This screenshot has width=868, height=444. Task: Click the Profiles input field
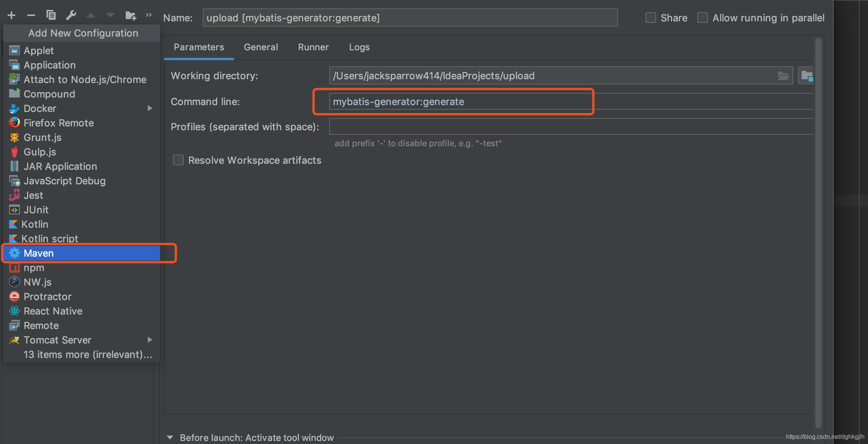coord(571,126)
